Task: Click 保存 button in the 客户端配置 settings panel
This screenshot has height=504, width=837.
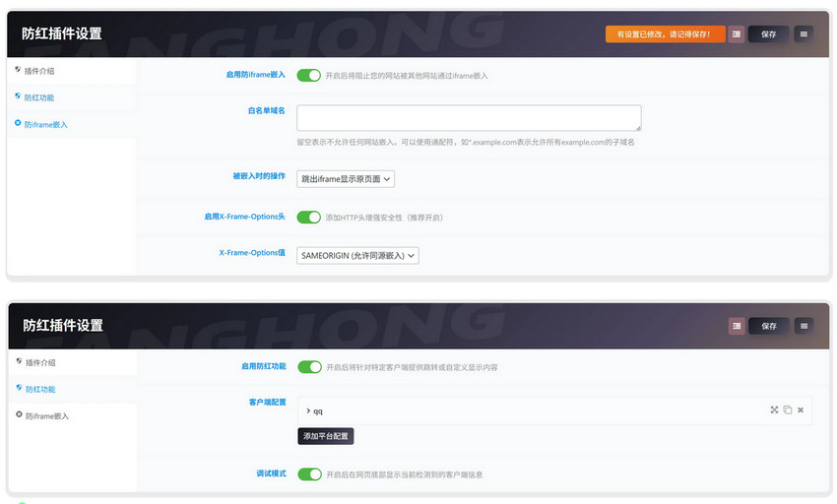Action: [x=769, y=326]
